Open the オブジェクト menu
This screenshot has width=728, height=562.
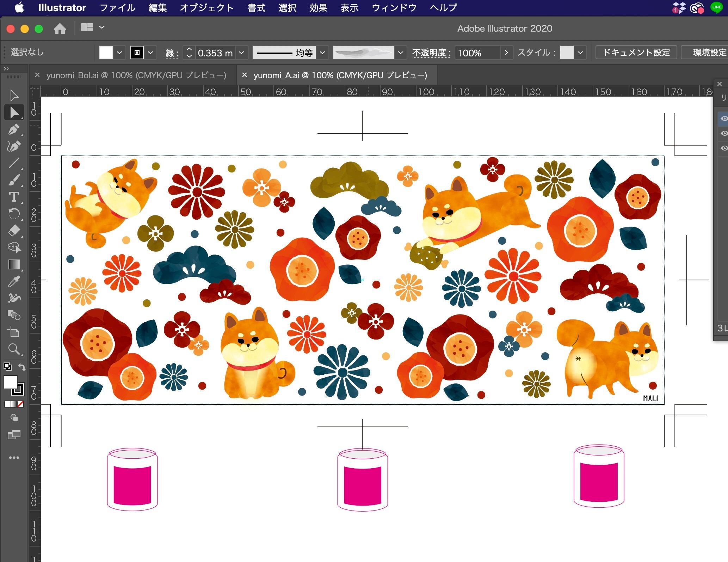pyautogui.click(x=206, y=7)
